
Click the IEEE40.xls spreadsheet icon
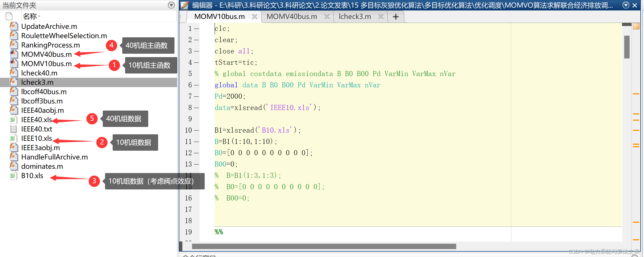coord(14,120)
